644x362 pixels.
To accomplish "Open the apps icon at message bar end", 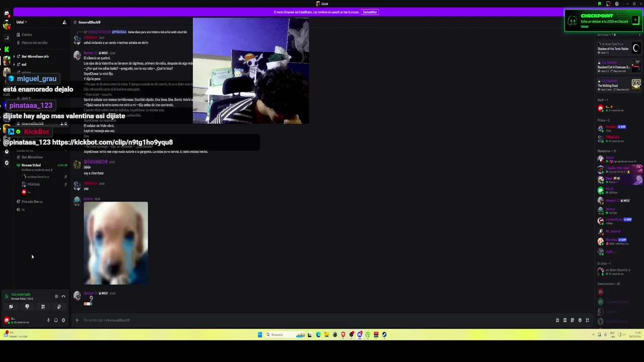I will [x=587, y=320].
